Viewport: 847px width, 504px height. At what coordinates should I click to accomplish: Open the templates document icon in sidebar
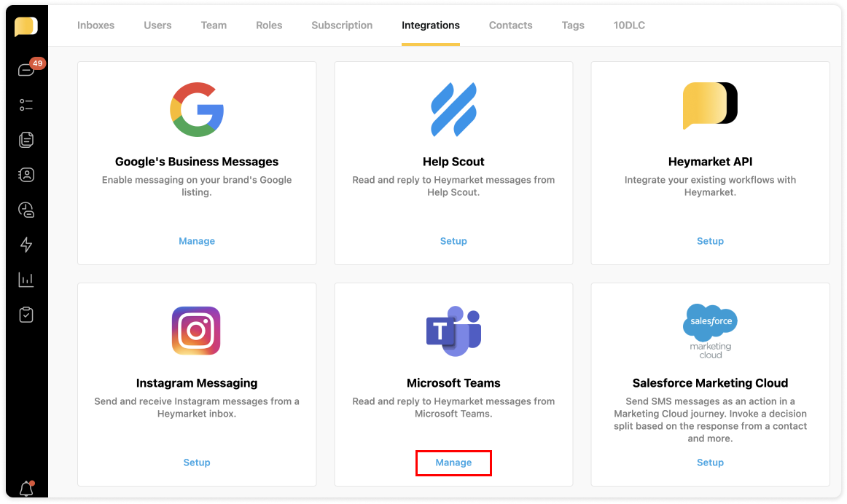pyautogui.click(x=26, y=140)
